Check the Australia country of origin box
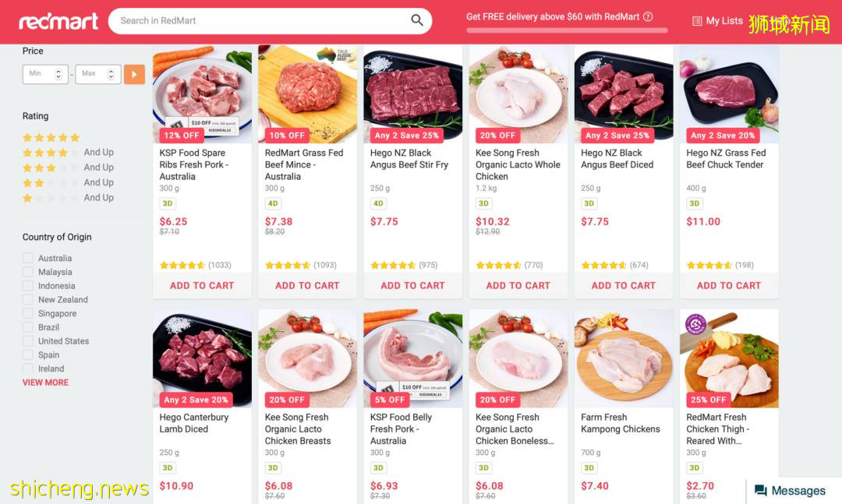The image size is (842, 504). click(28, 258)
